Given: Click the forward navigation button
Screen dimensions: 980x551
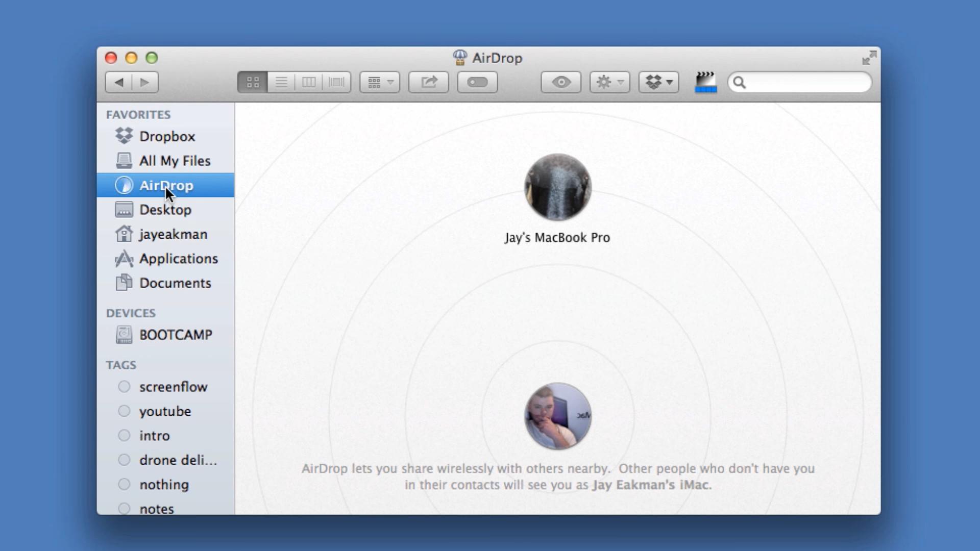Looking at the screenshot, I should 144,82.
